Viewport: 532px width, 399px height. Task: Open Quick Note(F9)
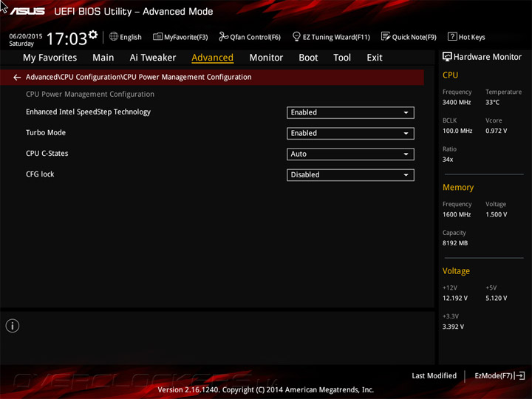[409, 37]
